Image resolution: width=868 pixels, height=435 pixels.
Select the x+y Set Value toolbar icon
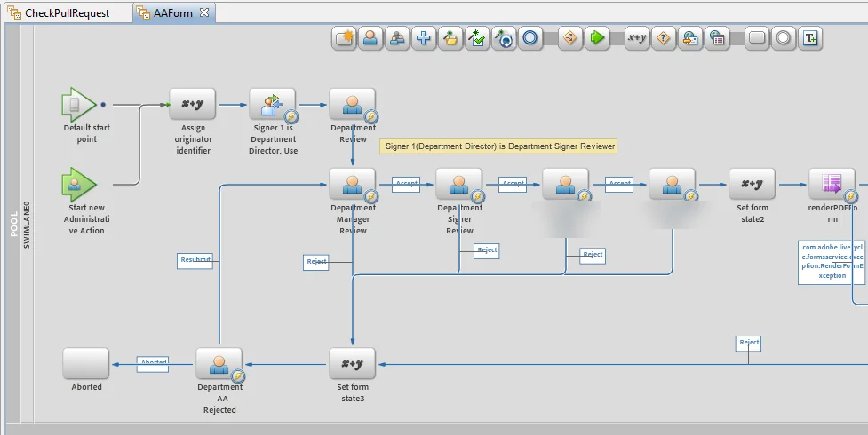click(637, 38)
